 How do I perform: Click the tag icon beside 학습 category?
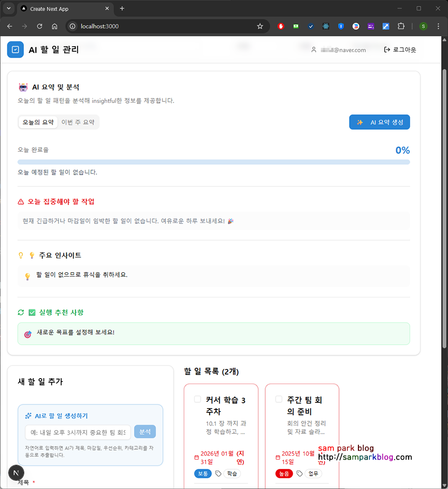click(218, 474)
